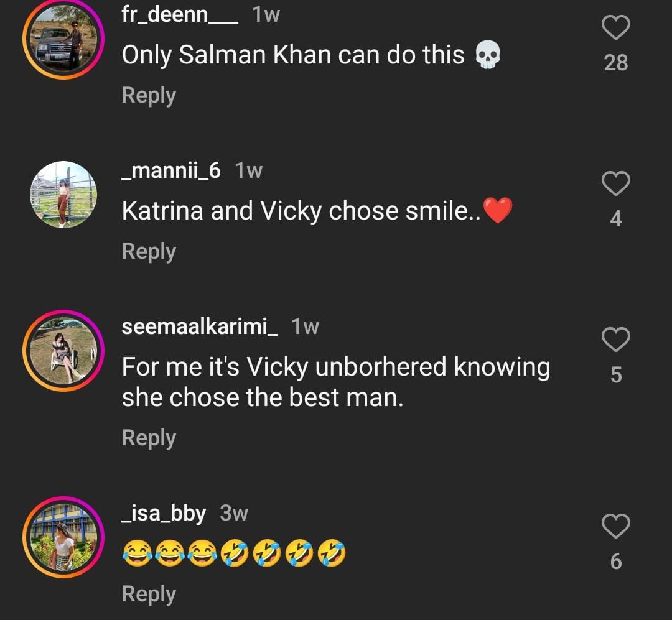Image resolution: width=672 pixels, height=620 pixels.
Task: Open the fr_deenn___ username link
Action: 180,15
